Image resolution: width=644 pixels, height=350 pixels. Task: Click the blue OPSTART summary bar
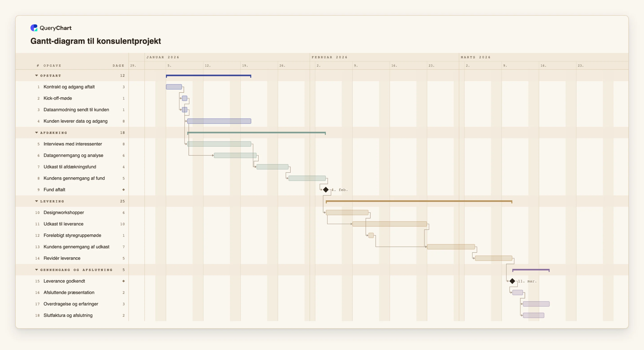point(208,76)
